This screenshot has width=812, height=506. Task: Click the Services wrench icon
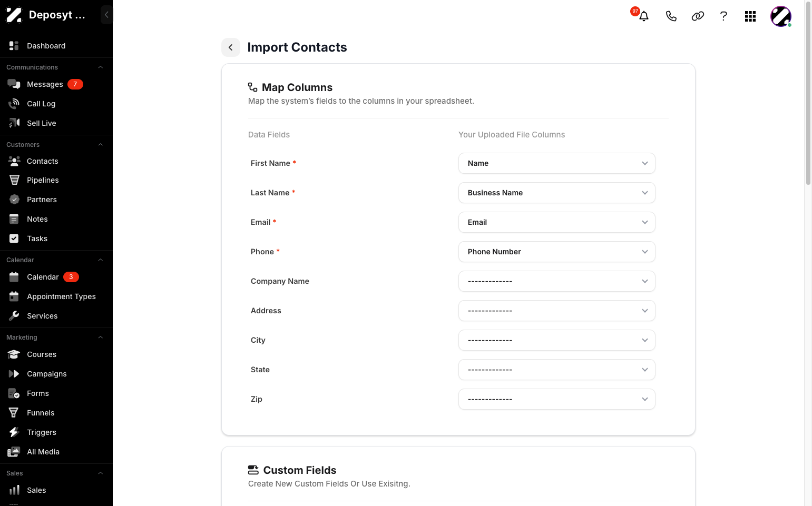[14, 316]
